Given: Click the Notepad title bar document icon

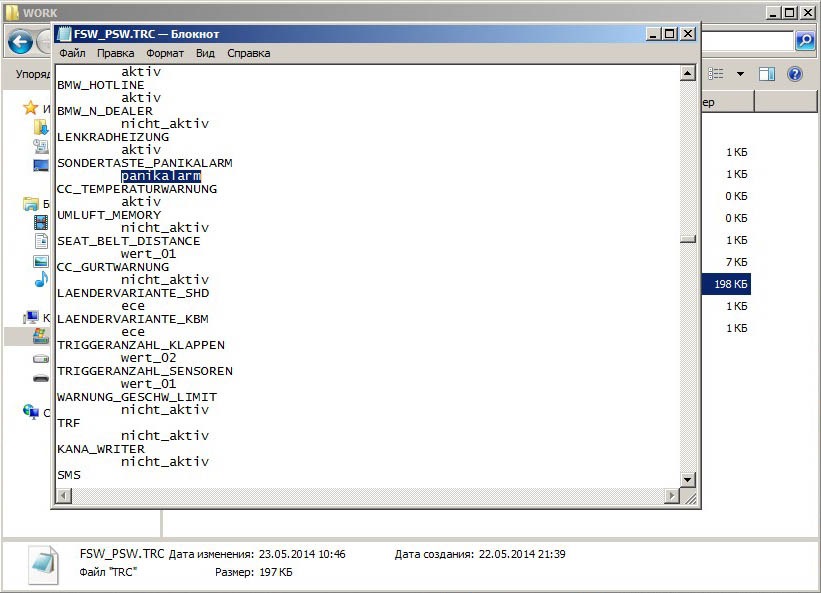Looking at the screenshot, I should click(64, 34).
